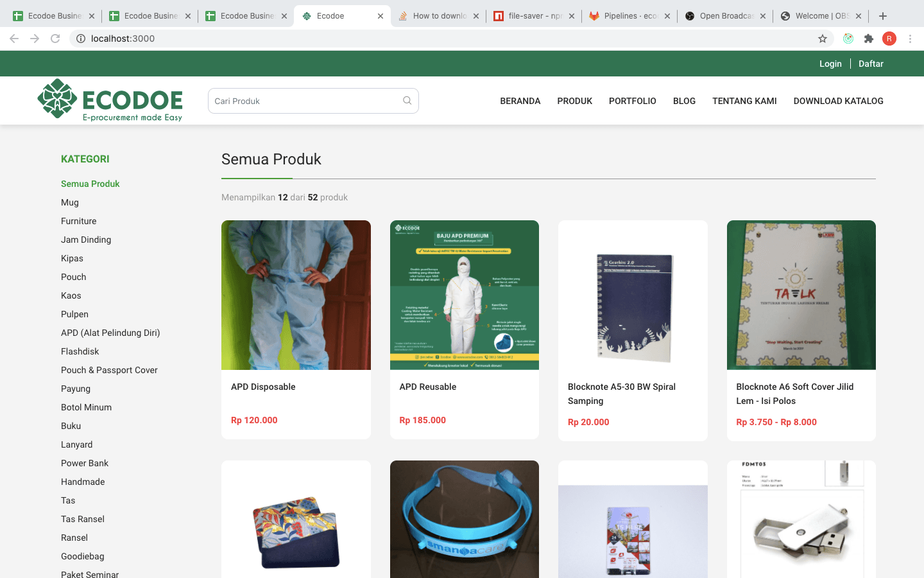The height and width of the screenshot is (578, 924).
Task: Select the APD (Alat Pelindung Diri) category
Action: tap(110, 333)
